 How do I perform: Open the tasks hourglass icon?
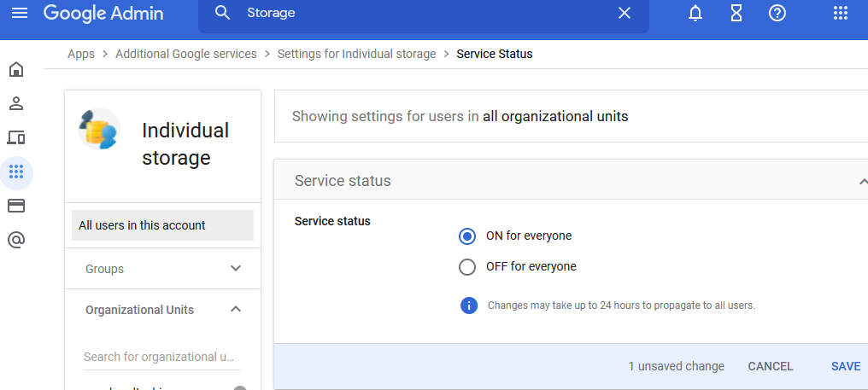pos(736,13)
